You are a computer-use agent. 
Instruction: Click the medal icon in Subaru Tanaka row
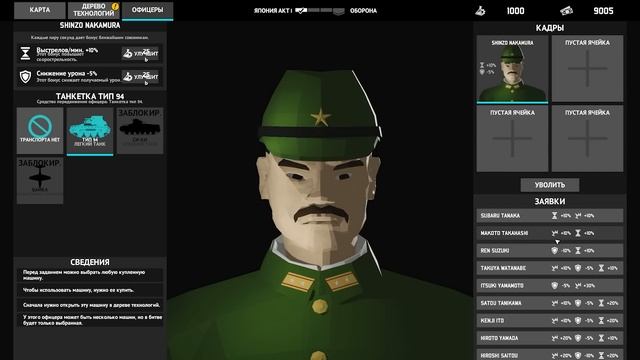pos(578,216)
